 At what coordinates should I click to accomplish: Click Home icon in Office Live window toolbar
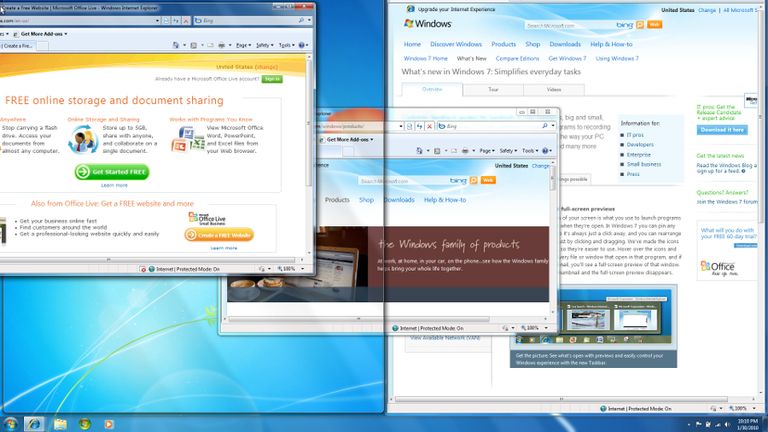pyautogui.click(x=176, y=45)
